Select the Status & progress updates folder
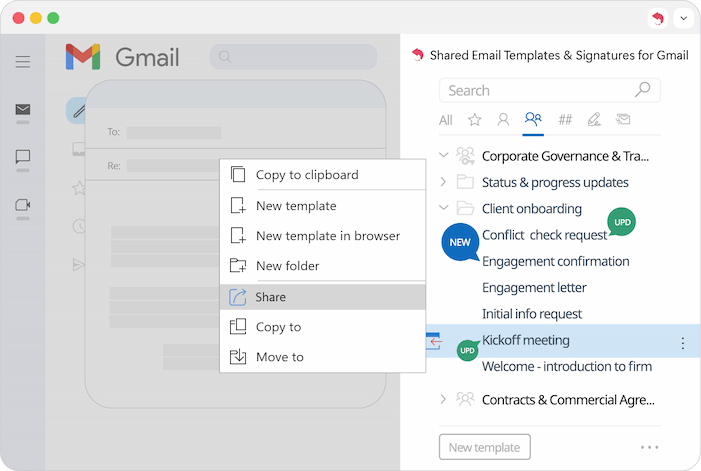The height and width of the screenshot is (471, 701). 555,182
